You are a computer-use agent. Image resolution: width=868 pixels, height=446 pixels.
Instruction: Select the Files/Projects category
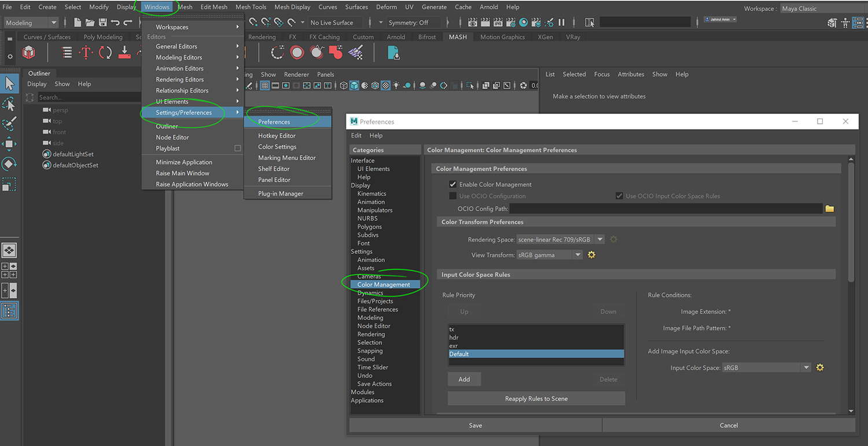coord(375,301)
